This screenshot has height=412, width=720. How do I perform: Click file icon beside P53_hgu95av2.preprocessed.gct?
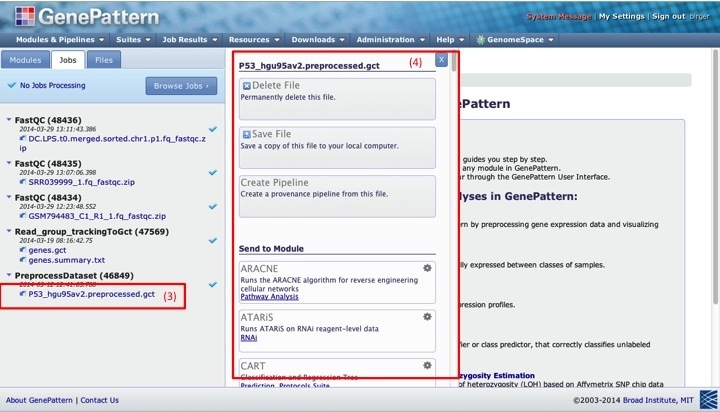tap(22, 294)
